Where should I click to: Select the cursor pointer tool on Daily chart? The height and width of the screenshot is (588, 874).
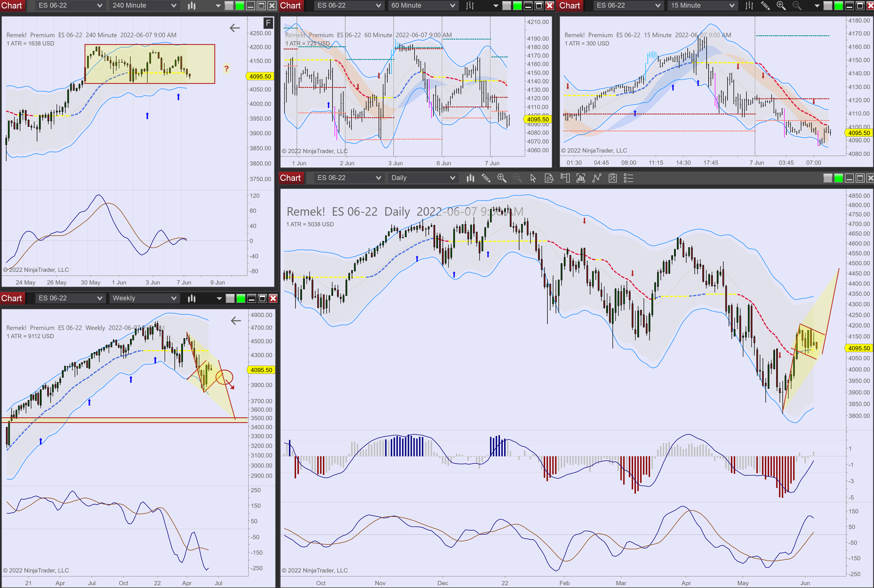point(533,178)
